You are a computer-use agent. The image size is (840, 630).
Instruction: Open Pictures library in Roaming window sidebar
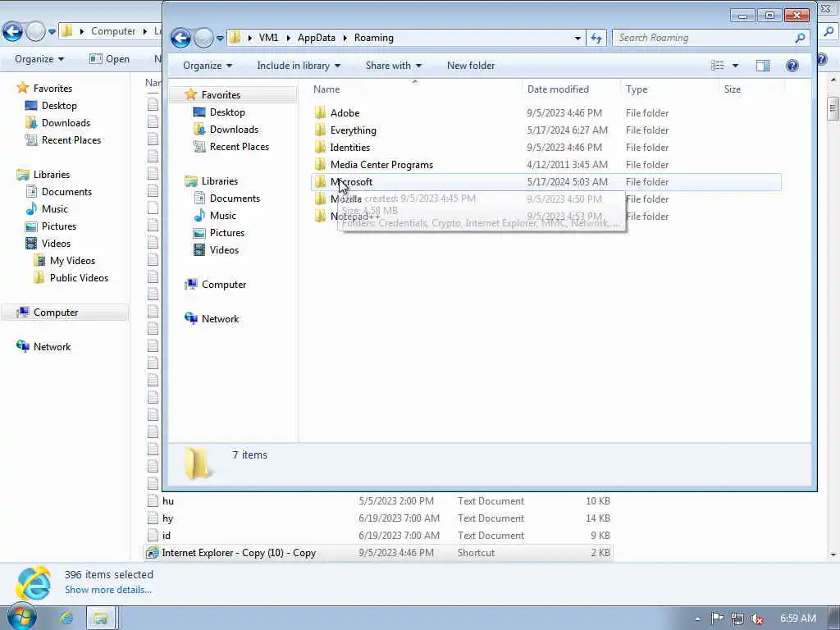tap(227, 232)
